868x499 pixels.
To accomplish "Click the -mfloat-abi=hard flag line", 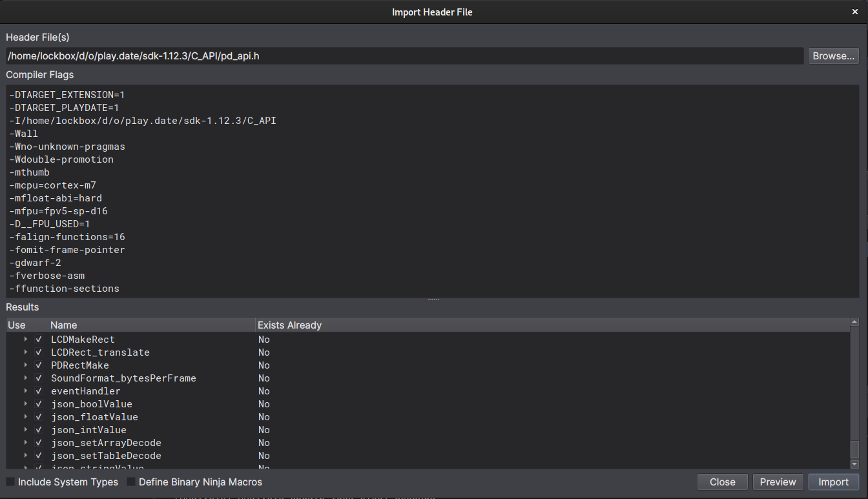I will click(x=56, y=198).
